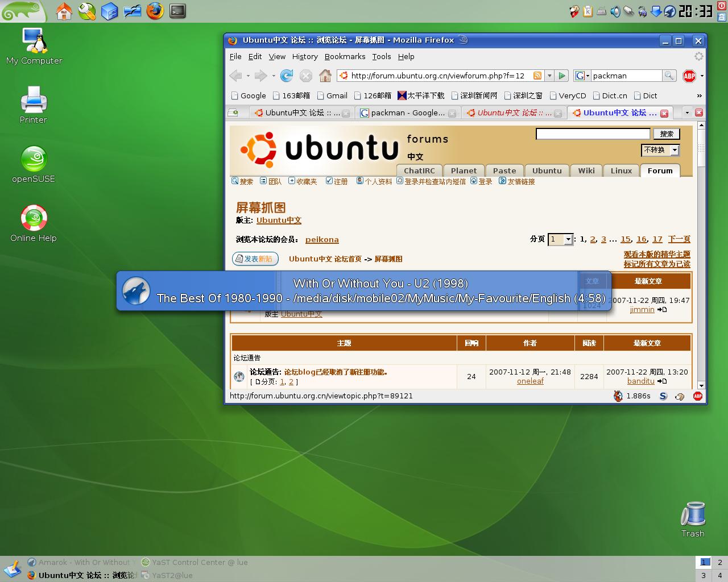Open the Bookmarks menu
Image resolution: width=728 pixels, height=582 pixels.
click(x=345, y=56)
